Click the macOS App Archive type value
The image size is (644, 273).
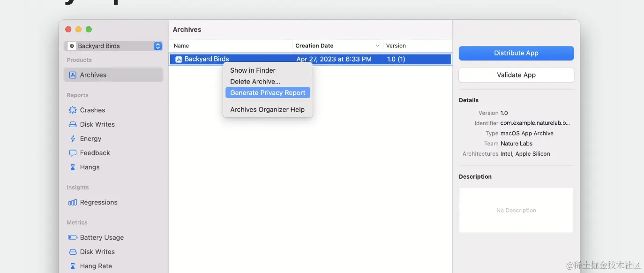[x=527, y=134]
